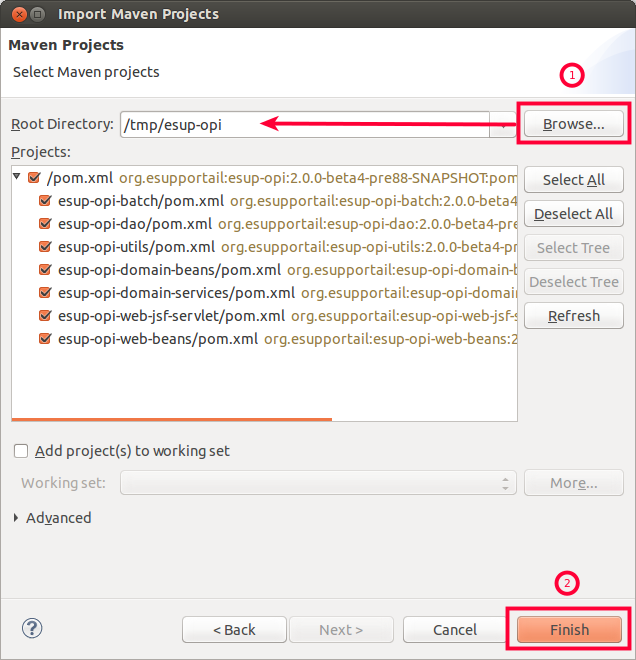The height and width of the screenshot is (660, 636).
Task: Click the Refresh button
Action: [573, 316]
